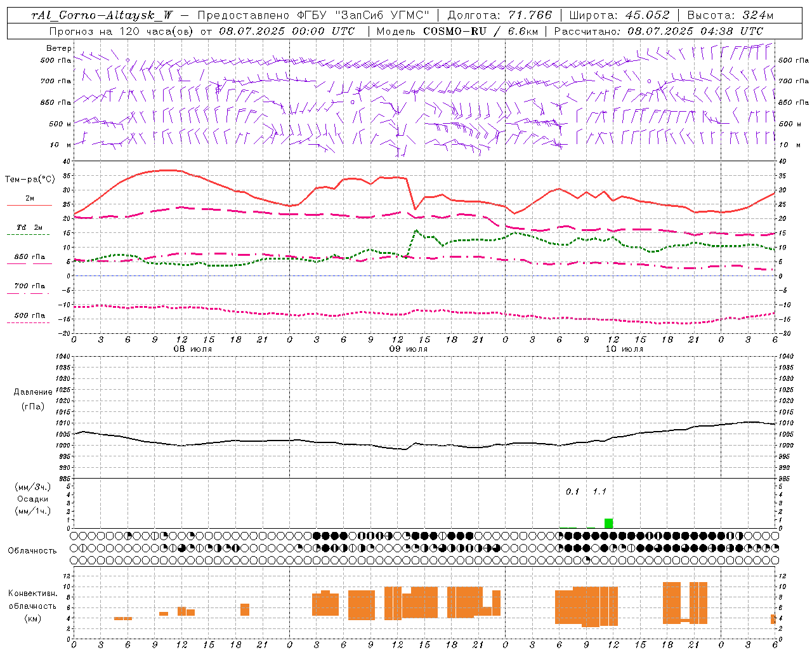812x650 pixels.
Task: Click the 10 июля date label
Action: 624,349
